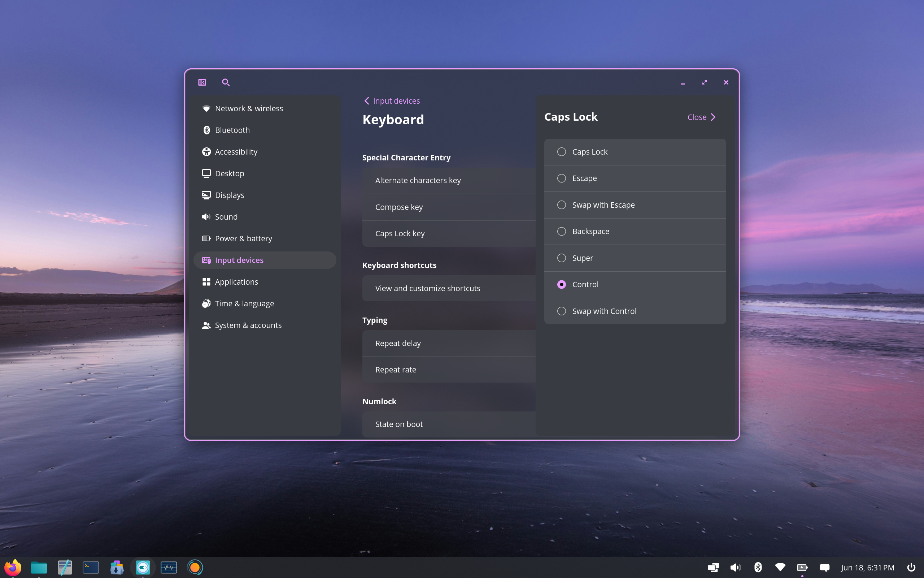Open System & accounts settings
924x578 pixels.
coord(265,325)
